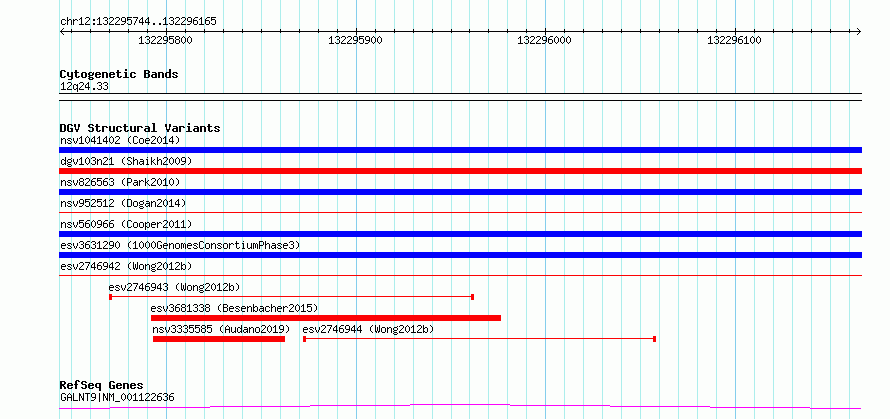Image resolution: width=890 pixels, height=419 pixels.
Task: Click the thin red line feature for esv2746944
Action: 480,339
